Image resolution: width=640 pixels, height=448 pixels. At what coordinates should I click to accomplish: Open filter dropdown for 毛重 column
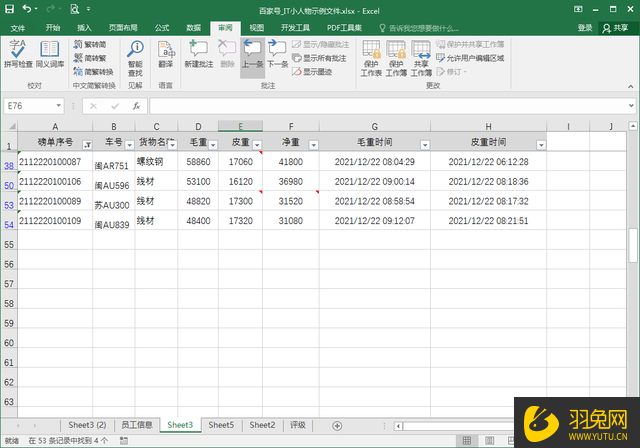tap(213, 145)
